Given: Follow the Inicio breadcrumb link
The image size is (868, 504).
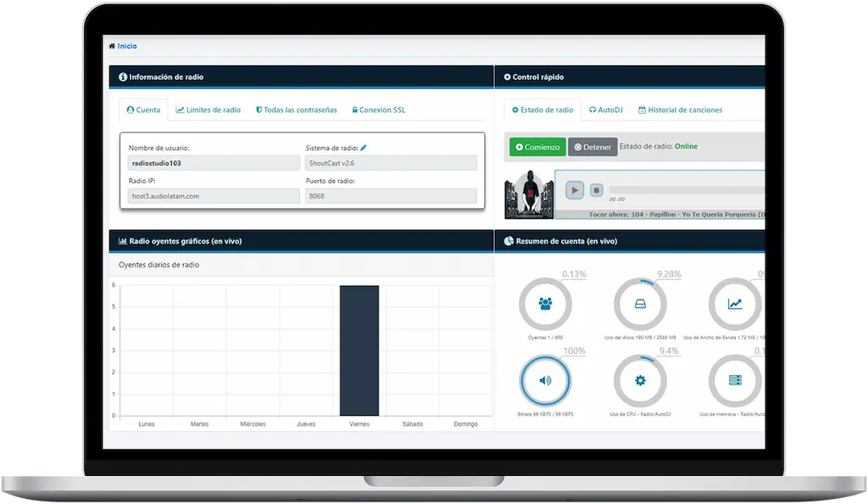Looking at the screenshot, I should (127, 46).
